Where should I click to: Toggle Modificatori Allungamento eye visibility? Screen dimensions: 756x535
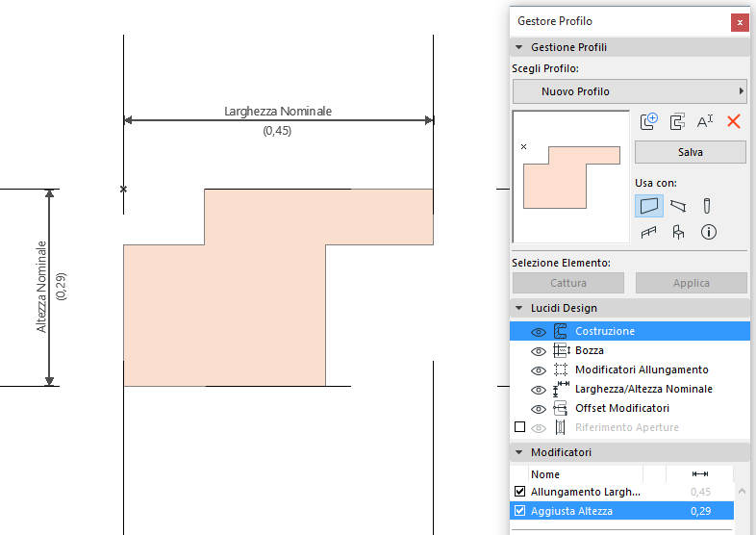click(538, 370)
